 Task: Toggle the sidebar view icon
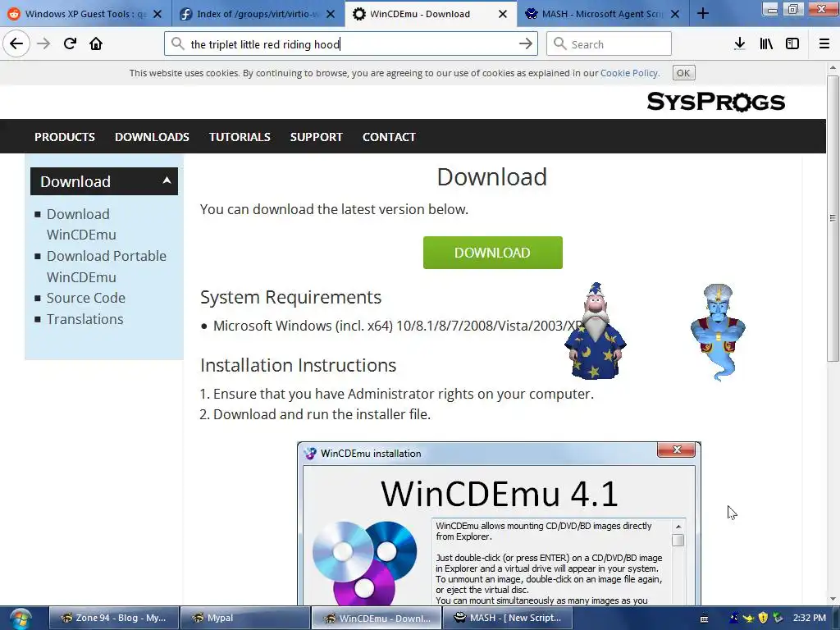pos(792,44)
